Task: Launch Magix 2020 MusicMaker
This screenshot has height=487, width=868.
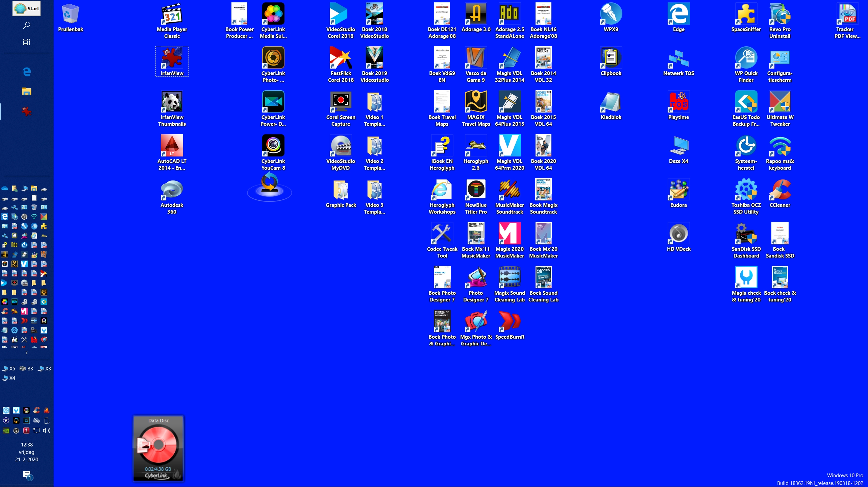Action: tap(510, 241)
